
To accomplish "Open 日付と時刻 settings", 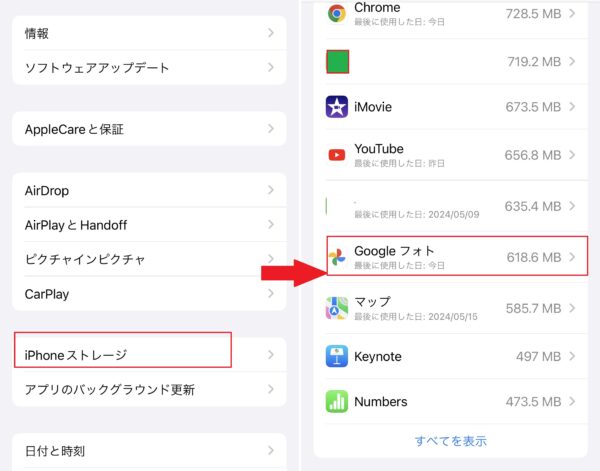I will tap(149, 451).
